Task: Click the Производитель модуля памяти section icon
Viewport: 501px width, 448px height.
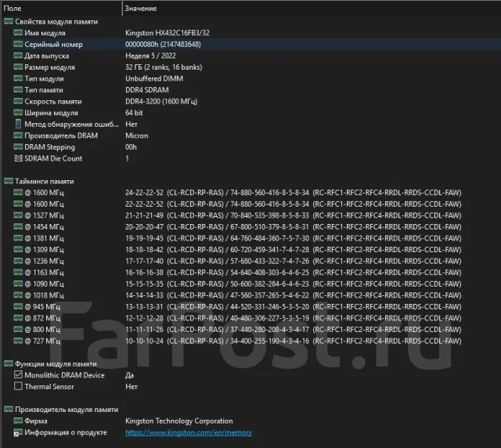Action: 9,410
